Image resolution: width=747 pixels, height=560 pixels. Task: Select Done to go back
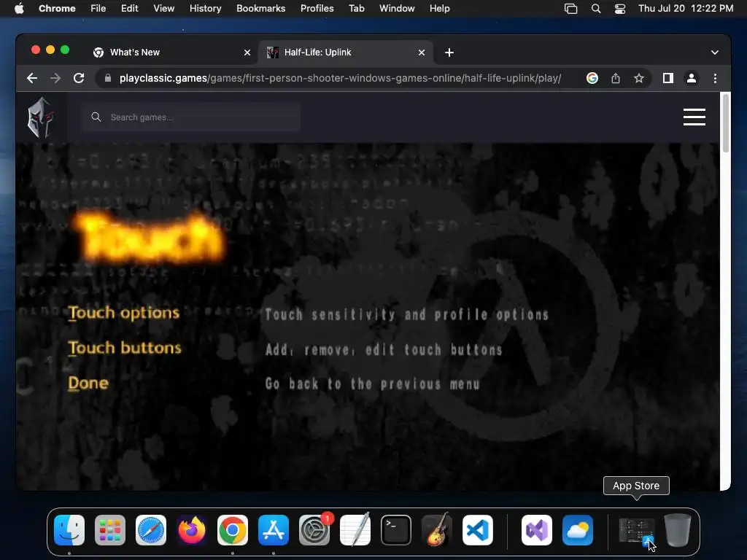click(88, 384)
